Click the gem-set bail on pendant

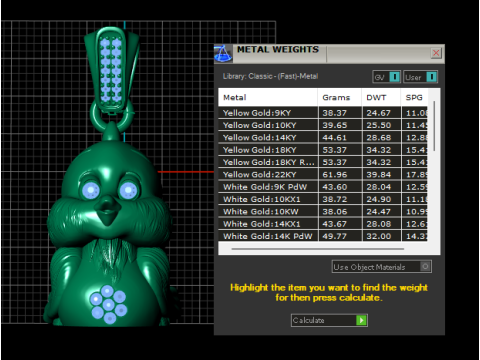[111, 70]
